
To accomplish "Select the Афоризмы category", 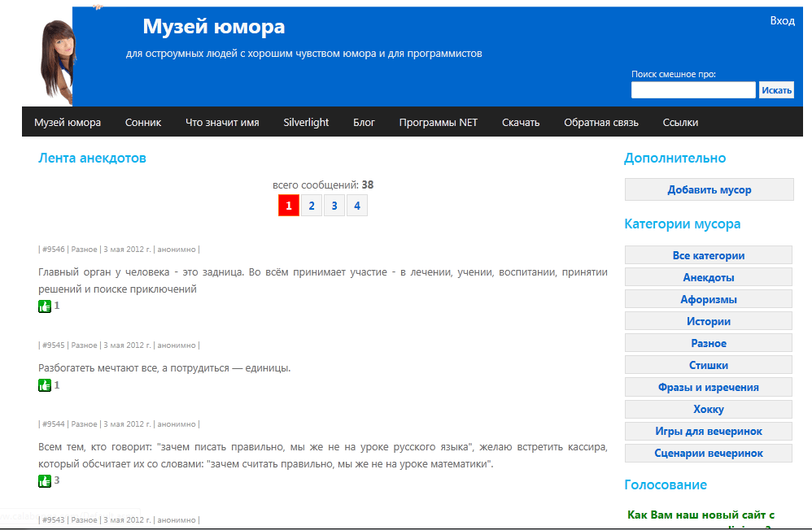I will [x=709, y=299].
